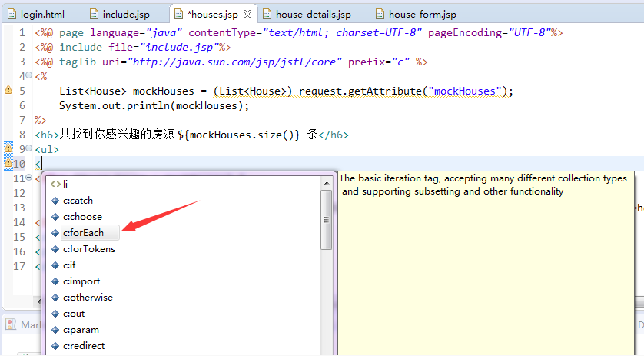Close the houses.jsp tab
This screenshot has width=644, height=356.
[247, 14]
